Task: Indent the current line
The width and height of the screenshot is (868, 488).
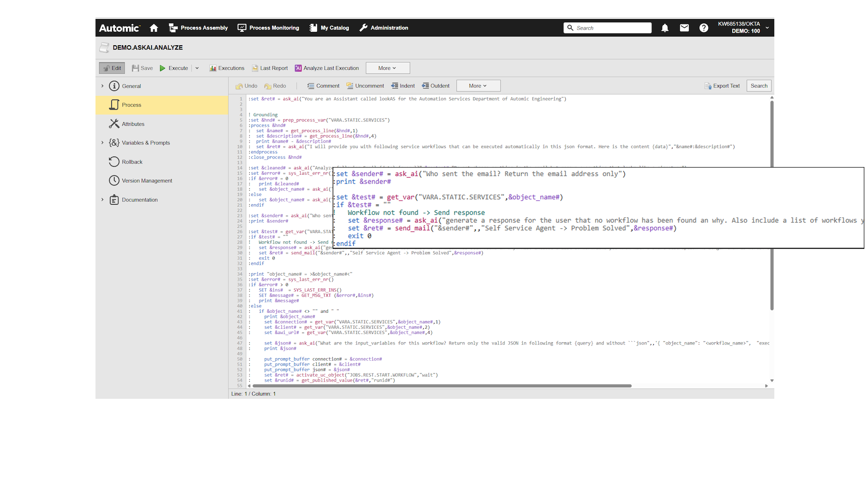Action: [x=402, y=86]
